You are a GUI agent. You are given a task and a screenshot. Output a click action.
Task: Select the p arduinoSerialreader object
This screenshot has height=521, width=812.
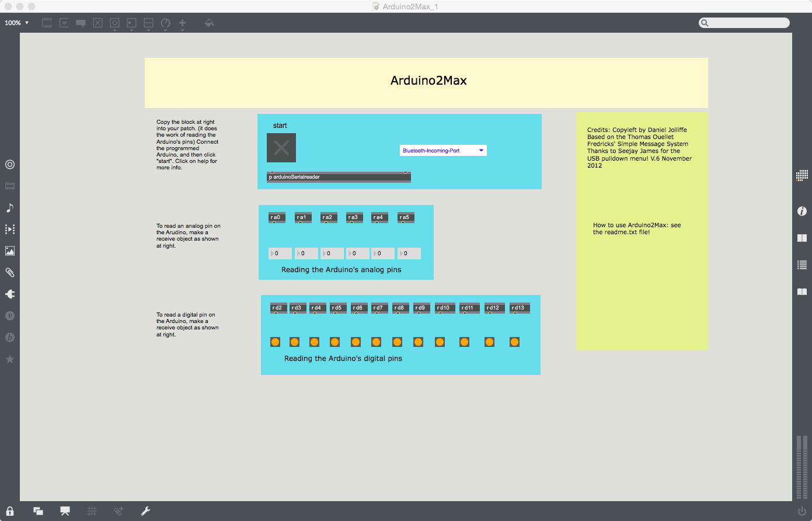pos(339,177)
